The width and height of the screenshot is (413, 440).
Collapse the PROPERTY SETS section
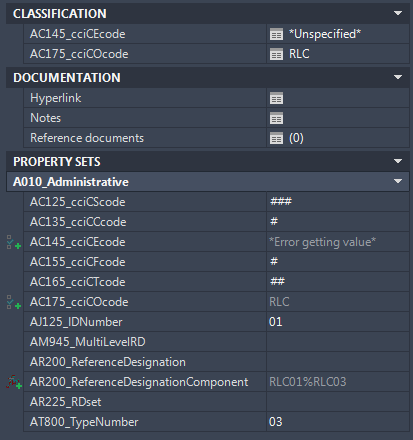tap(398, 162)
